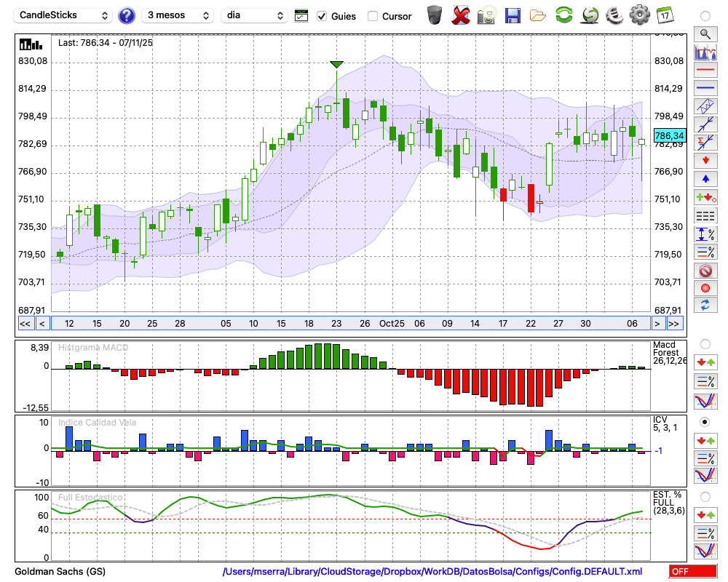
Task: Uncheck the Guies checkbox
Action: click(322, 16)
